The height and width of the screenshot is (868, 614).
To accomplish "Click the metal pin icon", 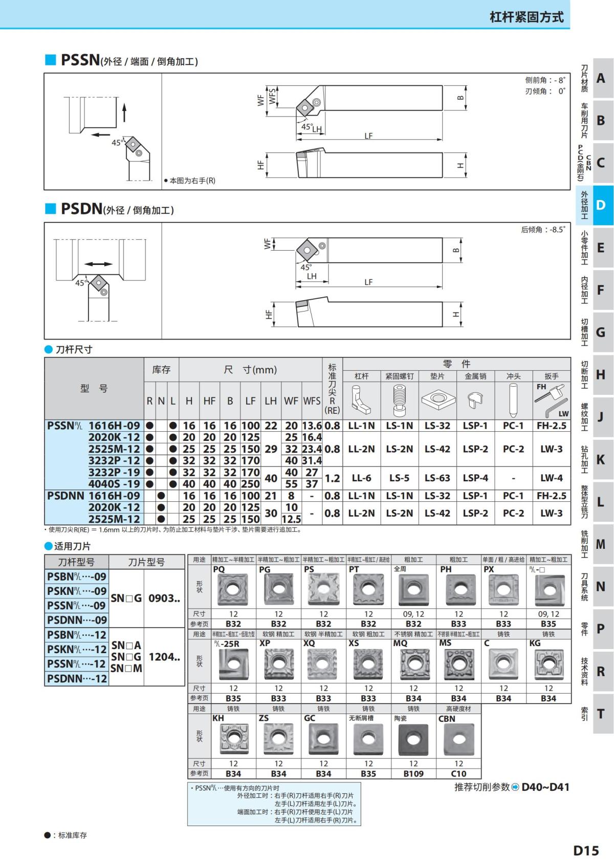I will point(475,400).
